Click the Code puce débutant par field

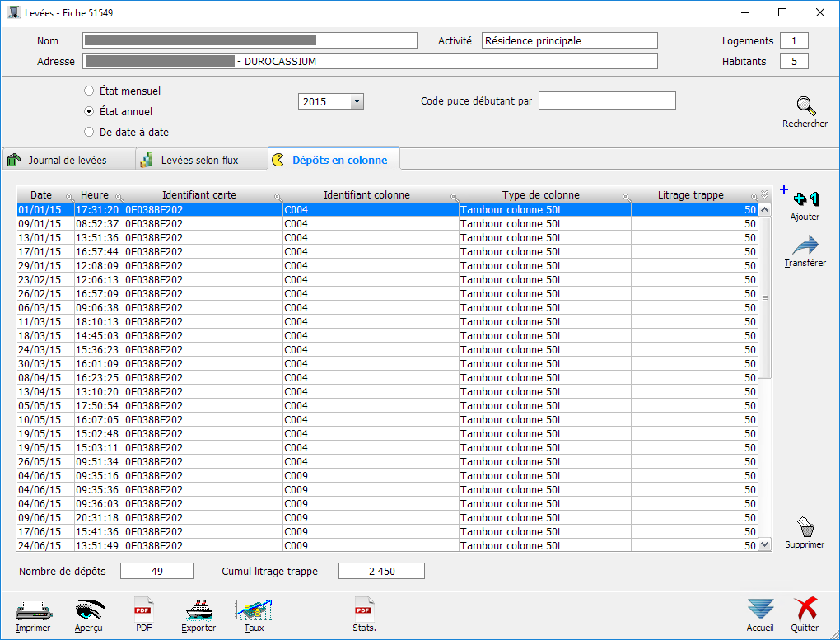tap(607, 100)
